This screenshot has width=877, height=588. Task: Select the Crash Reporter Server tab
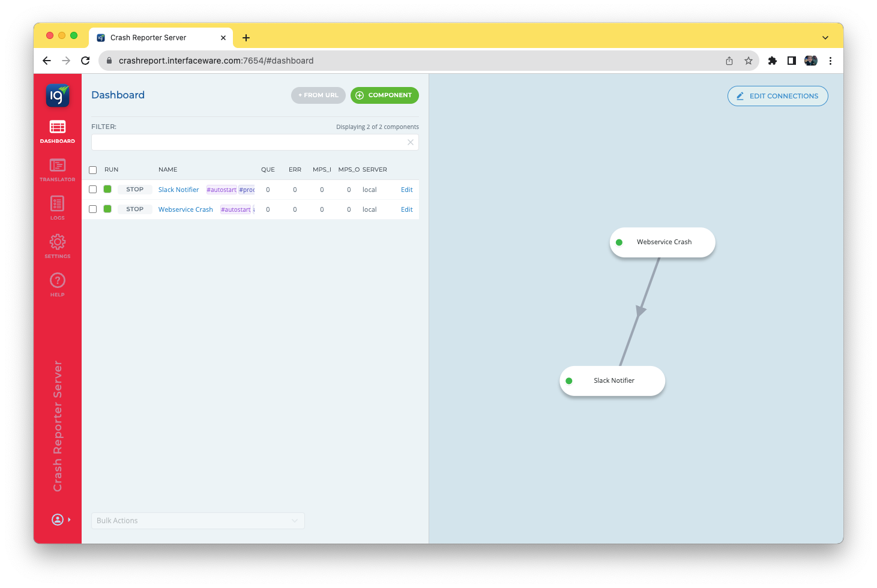click(x=156, y=38)
